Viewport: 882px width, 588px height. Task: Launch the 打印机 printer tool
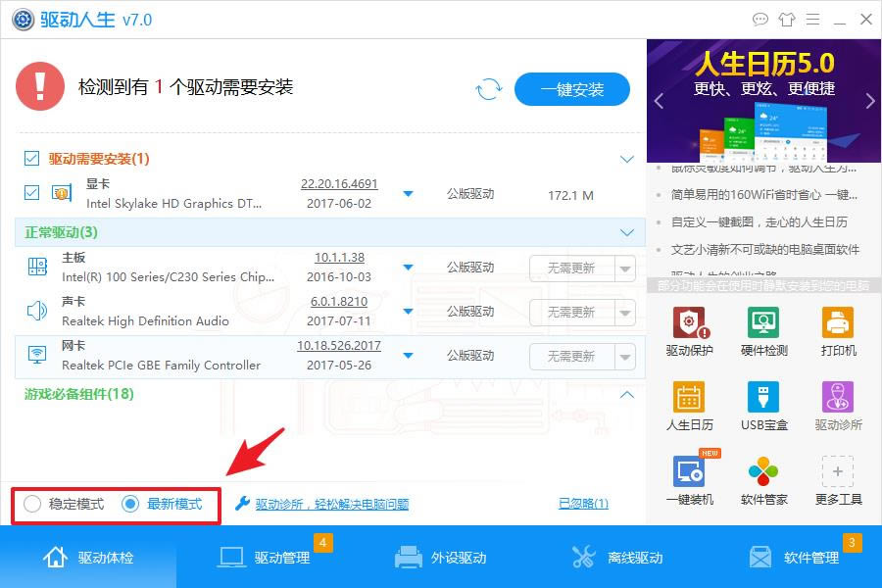[x=838, y=323]
